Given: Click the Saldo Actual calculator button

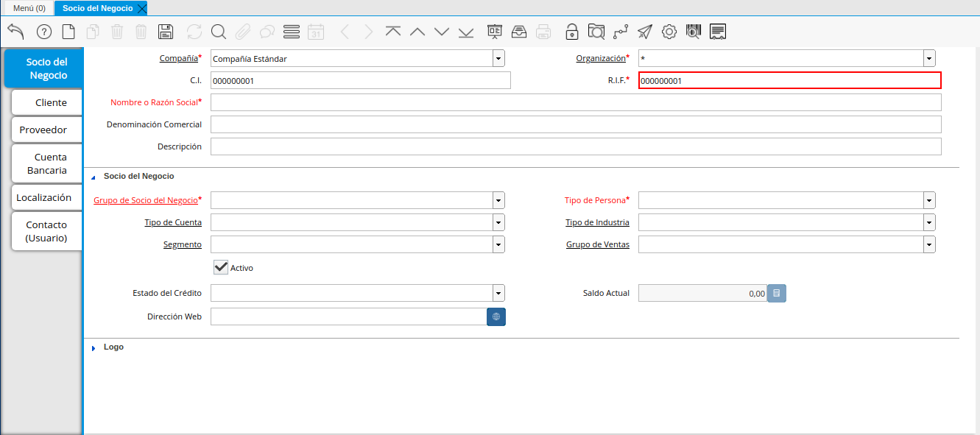Looking at the screenshot, I should tap(776, 293).
